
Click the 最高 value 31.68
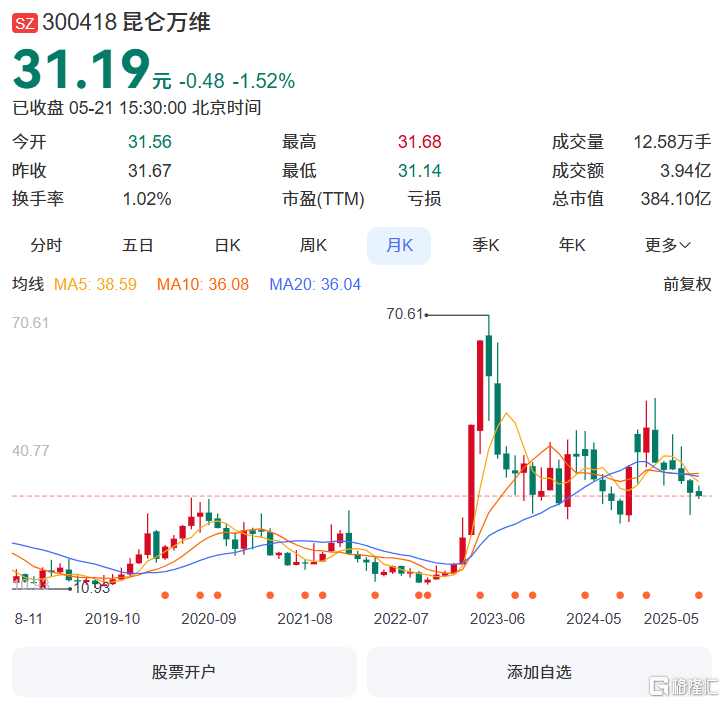[x=419, y=142]
